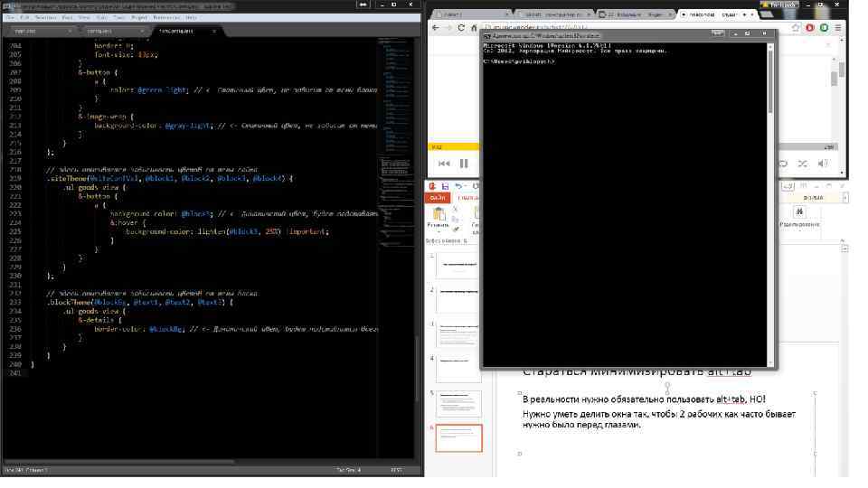Click the PowerPoint application icon
Screen dimensions: 868x488
click(x=432, y=186)
